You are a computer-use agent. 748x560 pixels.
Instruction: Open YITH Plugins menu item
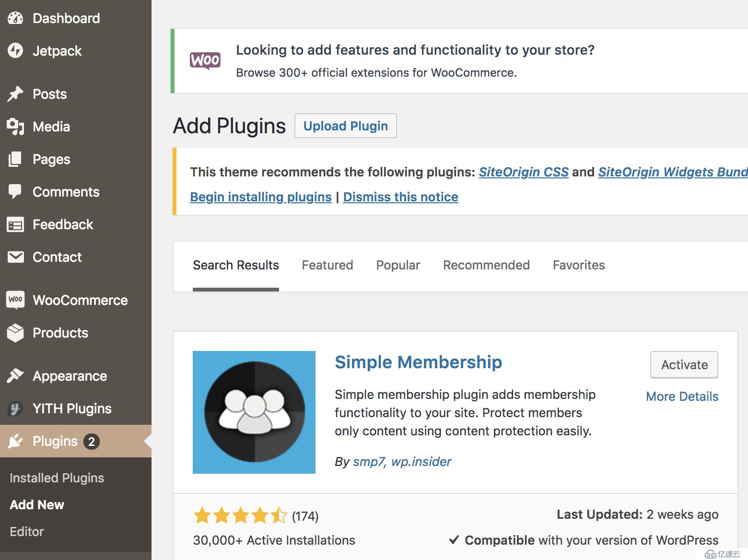tap(72, 408)
